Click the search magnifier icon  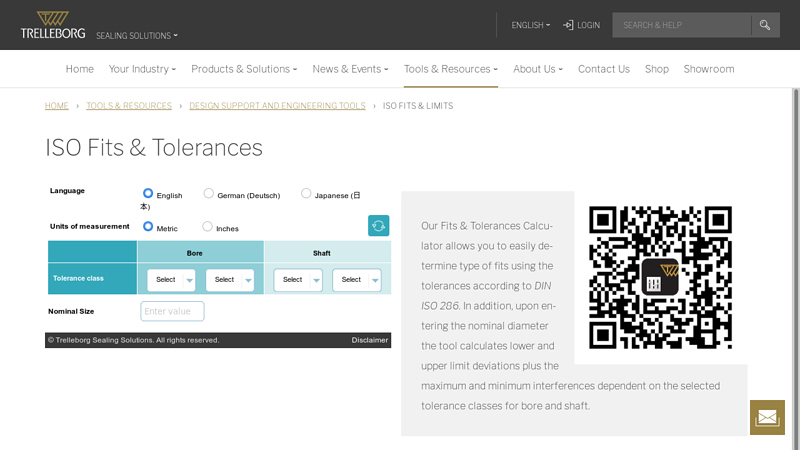pos(765,25)
